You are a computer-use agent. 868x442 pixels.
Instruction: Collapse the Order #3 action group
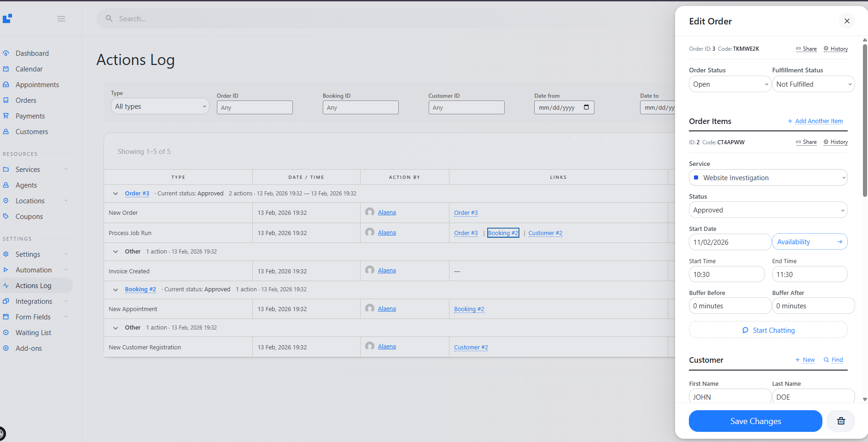[x=116, y=194]
